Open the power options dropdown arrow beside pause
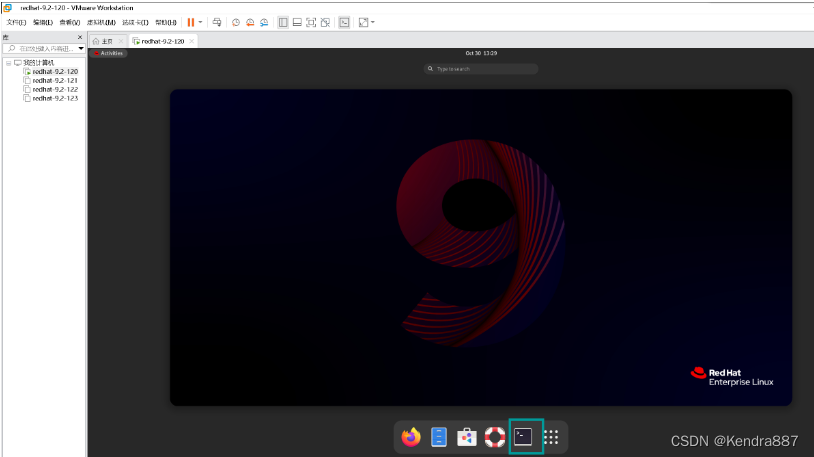Viewport: 814px width, 457px height. [200, 22]
